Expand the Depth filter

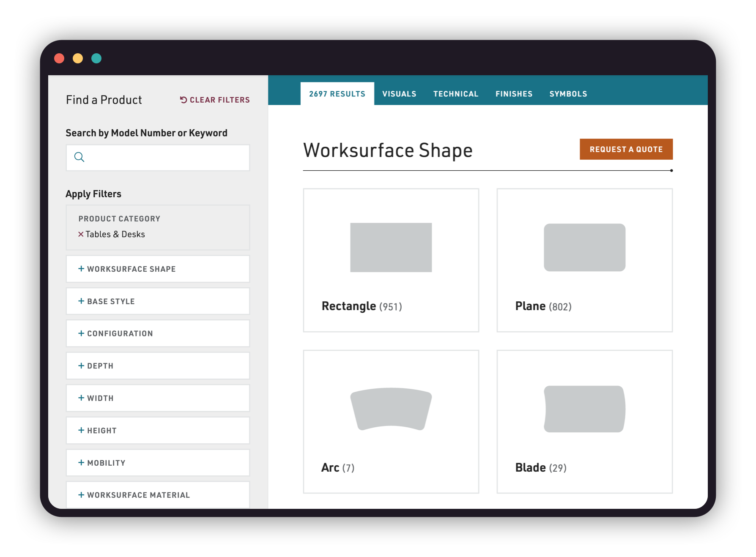(x=158, y=366)
